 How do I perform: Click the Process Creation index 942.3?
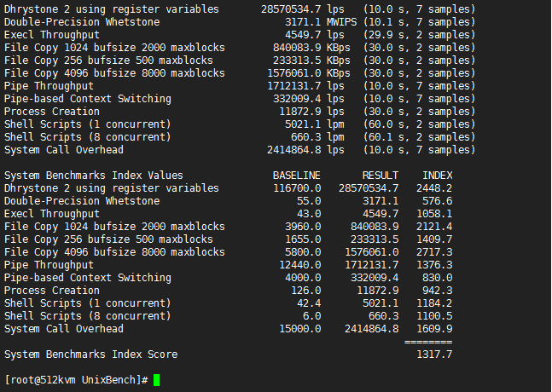[437, 291]
